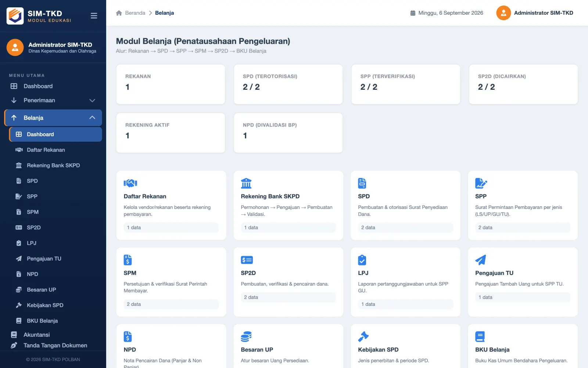Click the LPJ card clipboard-check icon
The height and width of the screenshot is (368, 588).
point(362,260)
